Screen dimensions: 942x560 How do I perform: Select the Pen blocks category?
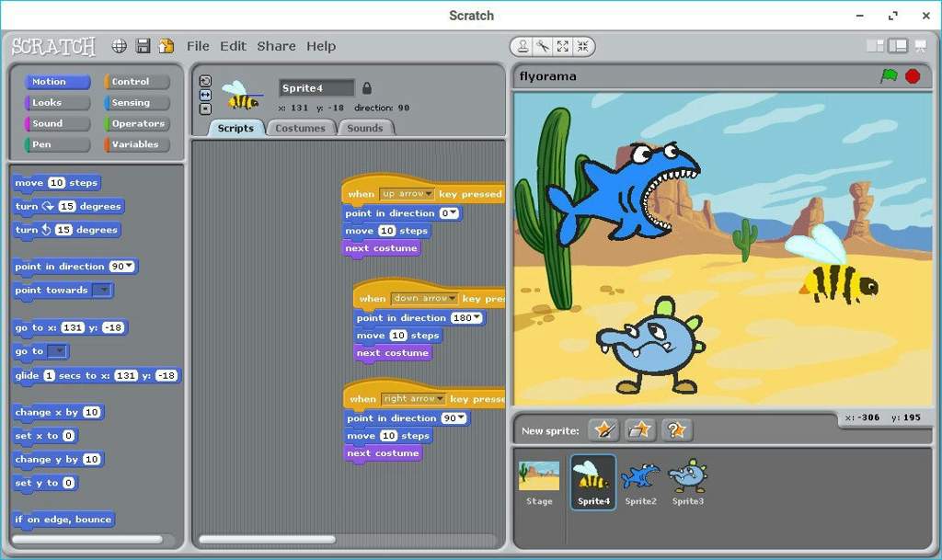point(57,144)
